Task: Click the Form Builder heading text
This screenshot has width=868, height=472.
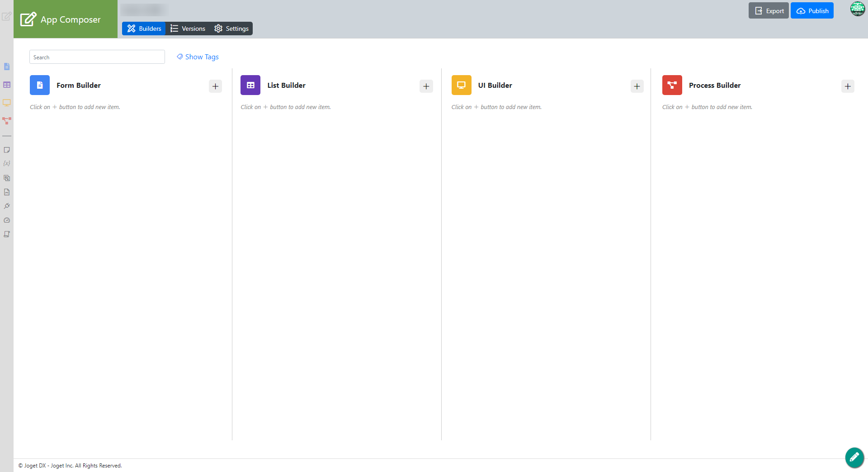Action: pyautogui.click(x=79, y=85)
